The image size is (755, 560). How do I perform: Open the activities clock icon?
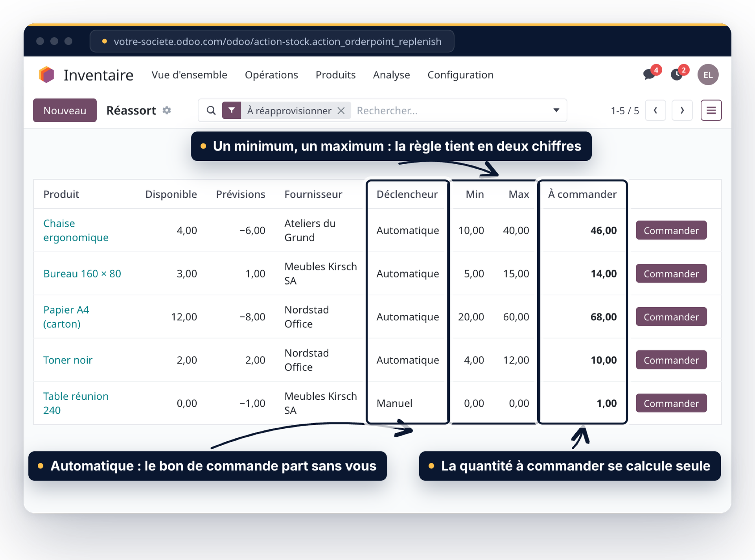[x=677, y=74]
